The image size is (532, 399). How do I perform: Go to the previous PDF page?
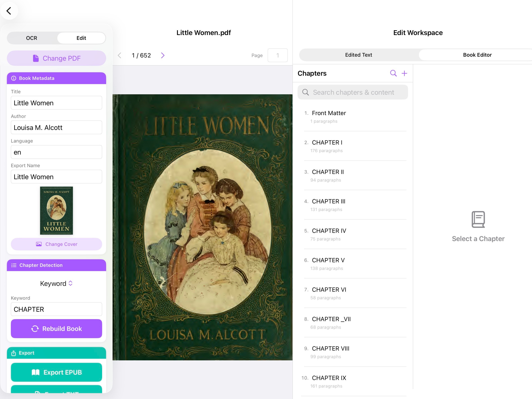point(120,56)
